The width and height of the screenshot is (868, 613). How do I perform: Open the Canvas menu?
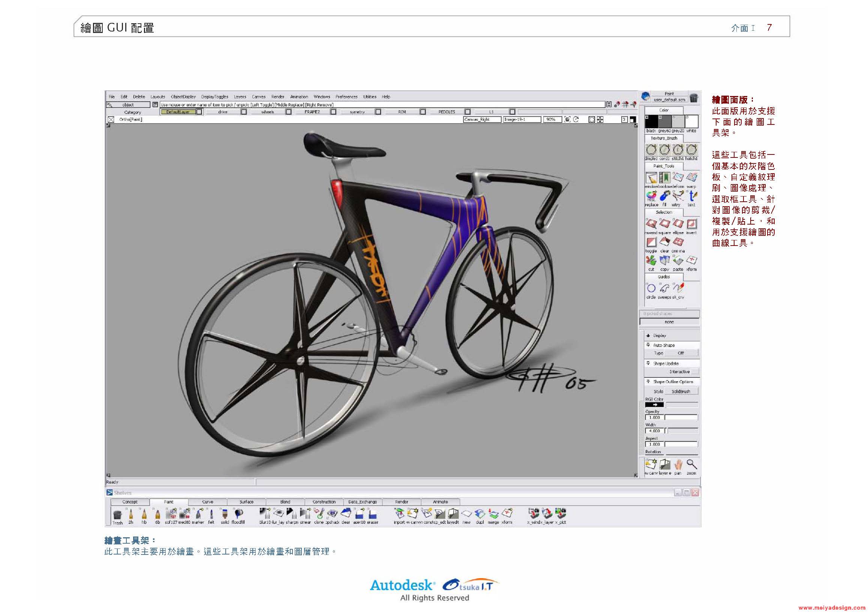tap(259, 97)
